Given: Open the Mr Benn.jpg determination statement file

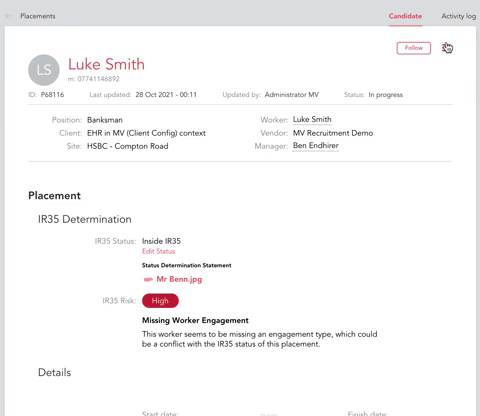Looking at the screenshot, I should [179, 279].
